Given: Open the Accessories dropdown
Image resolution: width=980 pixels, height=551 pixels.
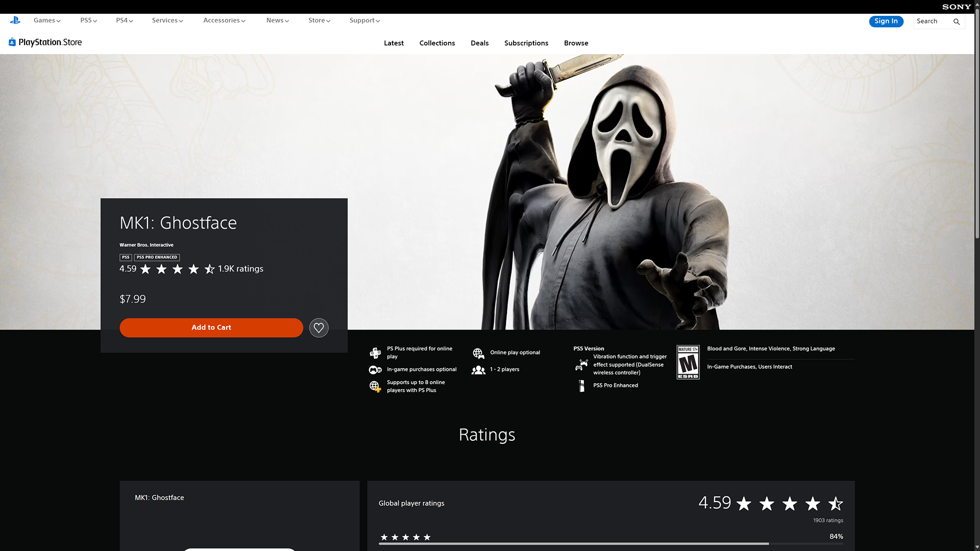Looking at the screenshot, I should [224, 20].
